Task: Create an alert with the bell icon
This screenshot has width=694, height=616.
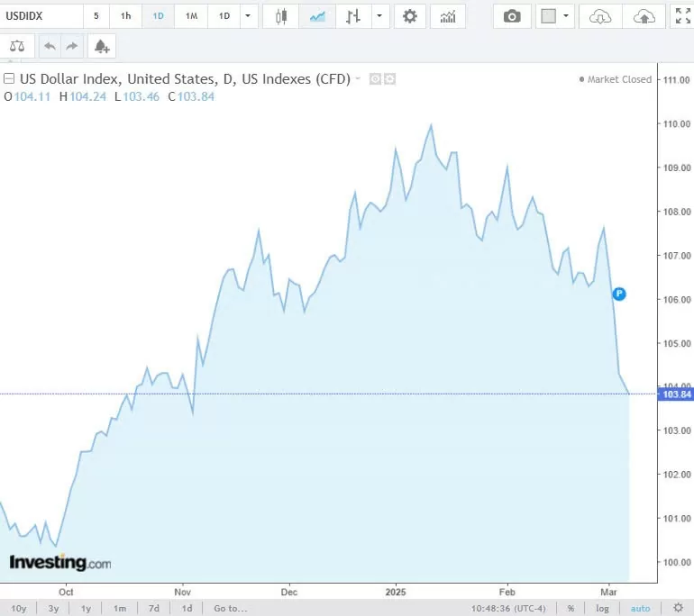Action: 101,46
